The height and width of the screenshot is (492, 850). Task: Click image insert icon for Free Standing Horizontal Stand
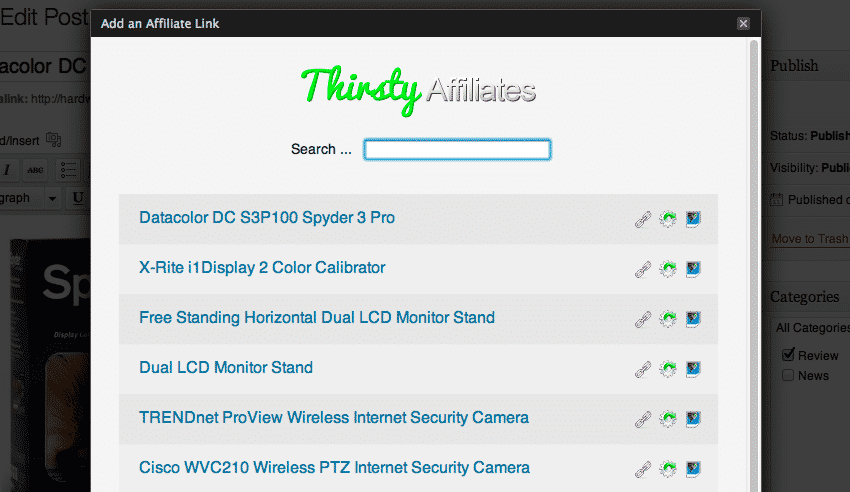pyautogui.click(x=693, y=319)
